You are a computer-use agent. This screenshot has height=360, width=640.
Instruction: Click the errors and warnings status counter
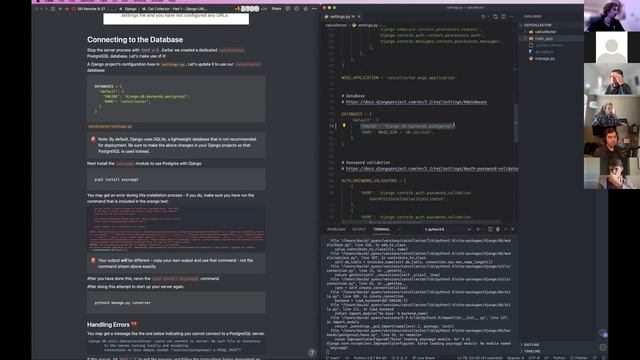[399, 358]
